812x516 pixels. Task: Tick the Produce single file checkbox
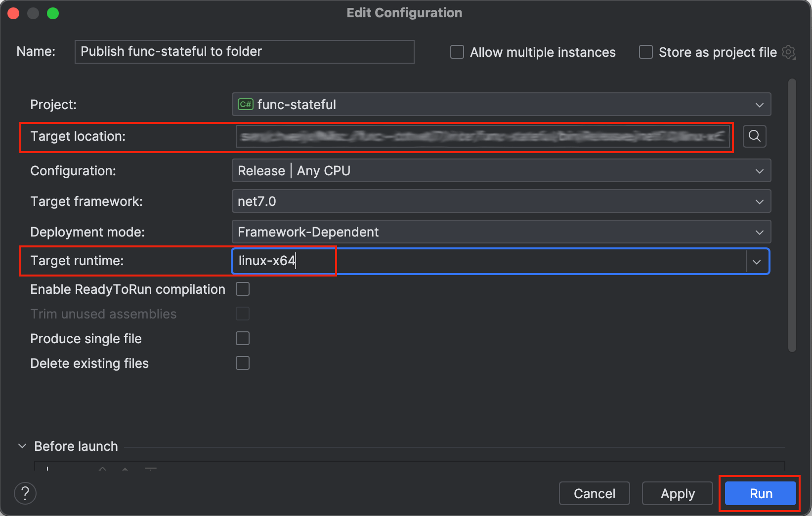coord(243,338)
